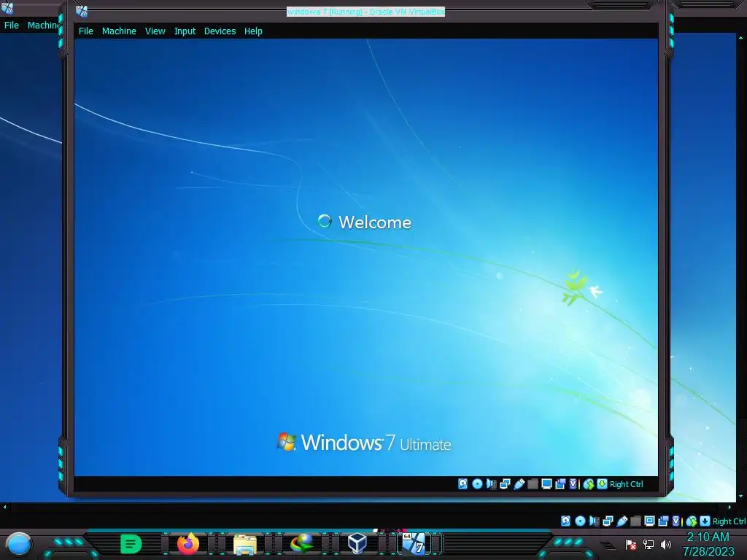Image resolution: width=747 pixels, height=560 pixels.
Task: Click keyboard capture green arrow in front VM status bar
Action: pos(602,484)
